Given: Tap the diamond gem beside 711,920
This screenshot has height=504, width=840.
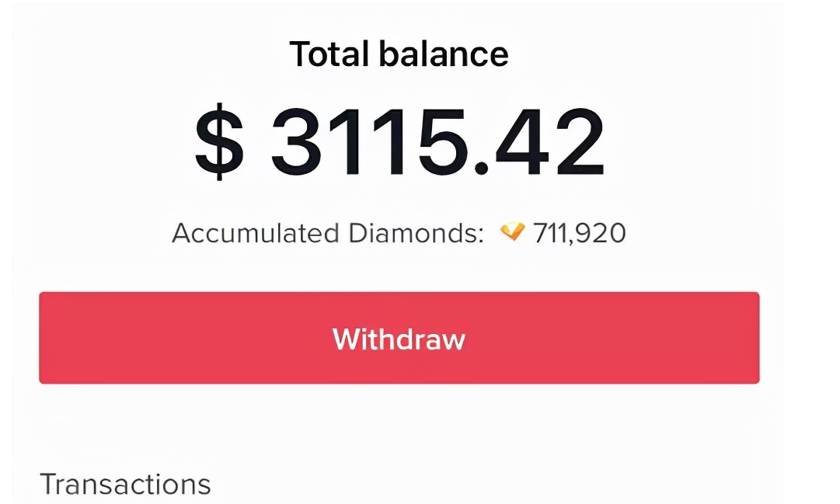Looking at the screenshot, I should click(x=513, y=231).
